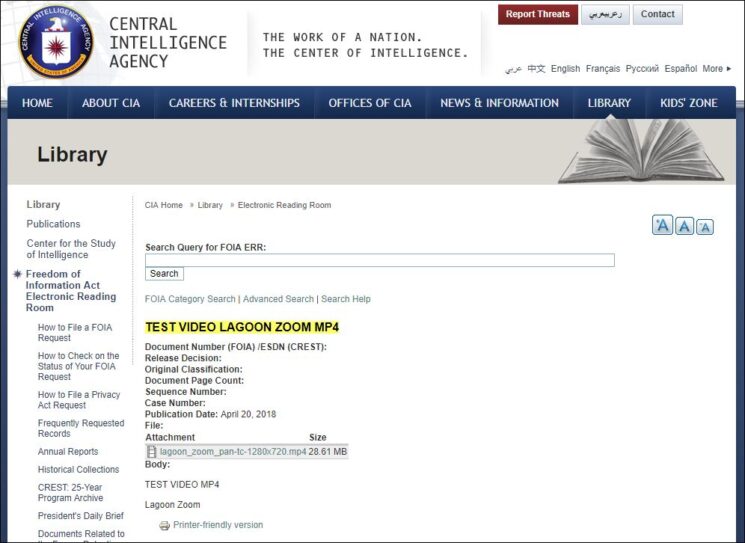
Task: Click the Report Threats button
Action: (x=537, y=14)
